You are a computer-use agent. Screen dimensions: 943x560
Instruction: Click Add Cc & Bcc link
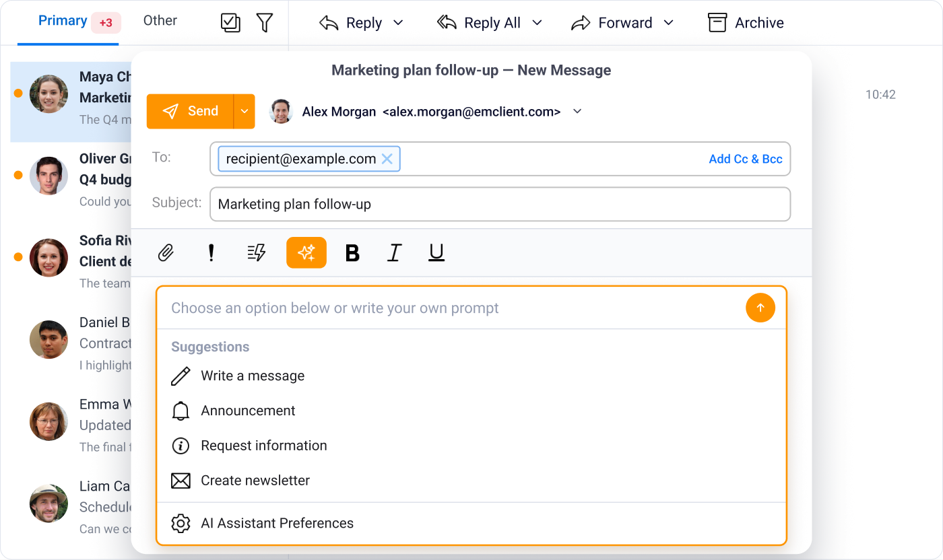pyautogui.click(x=746, y=159)
